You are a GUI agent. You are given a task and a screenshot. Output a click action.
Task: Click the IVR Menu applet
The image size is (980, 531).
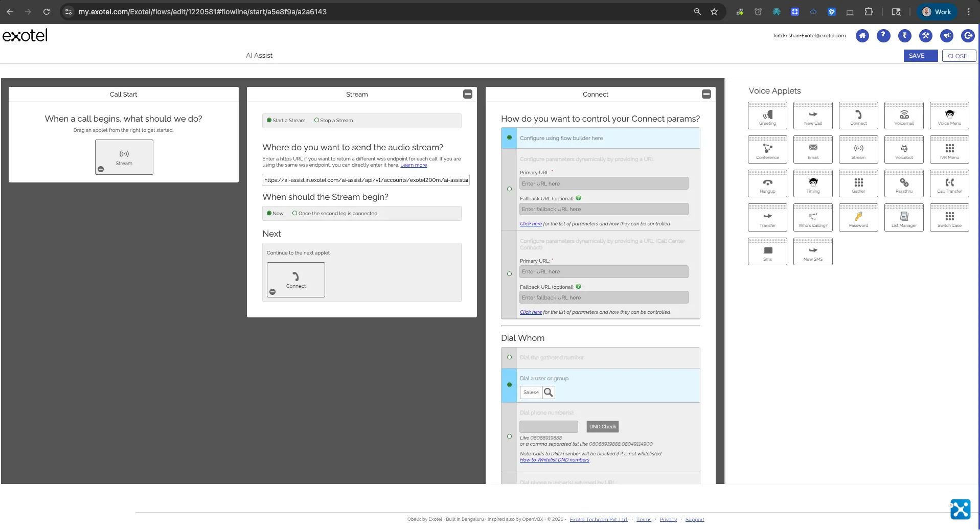[x=949, y=150]
